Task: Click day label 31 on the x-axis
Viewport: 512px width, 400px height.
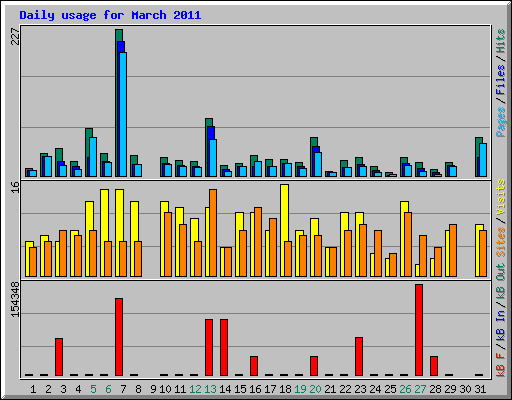Action: (480, 389)
